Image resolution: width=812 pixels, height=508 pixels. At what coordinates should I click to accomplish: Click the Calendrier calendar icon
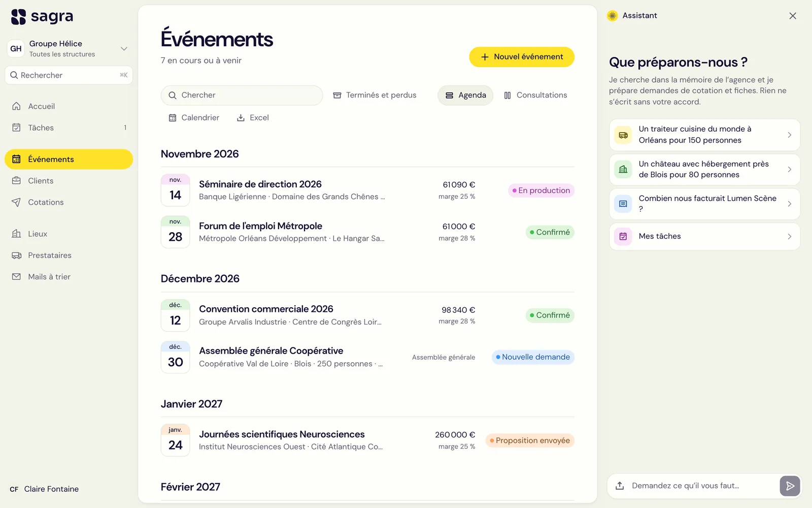click(173, 118)
